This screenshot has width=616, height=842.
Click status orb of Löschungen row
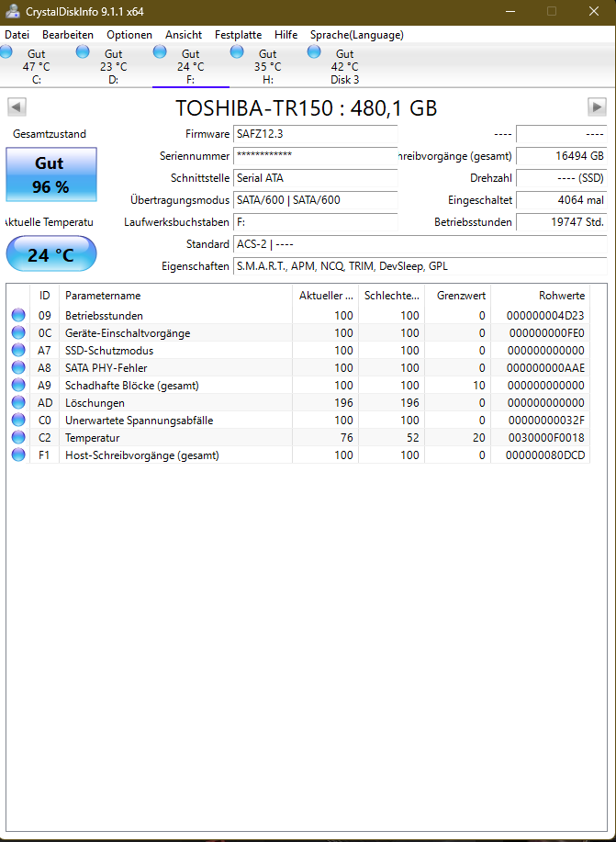click(x=18, y=403)
